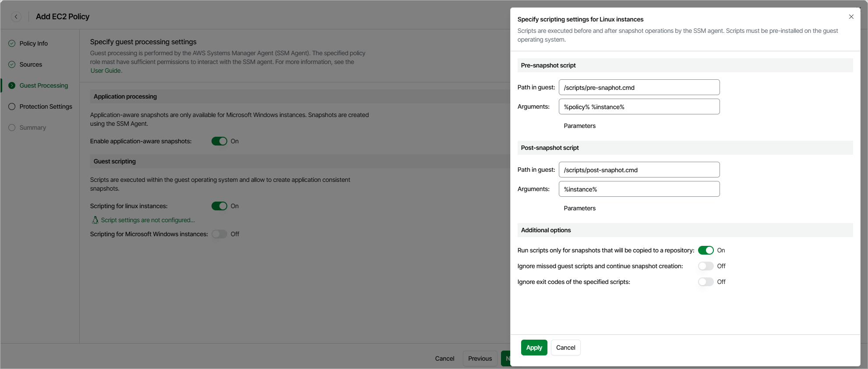Enable ignore missed guest scripts option
The height and width of the screenshot is (369, 868).
706,266
